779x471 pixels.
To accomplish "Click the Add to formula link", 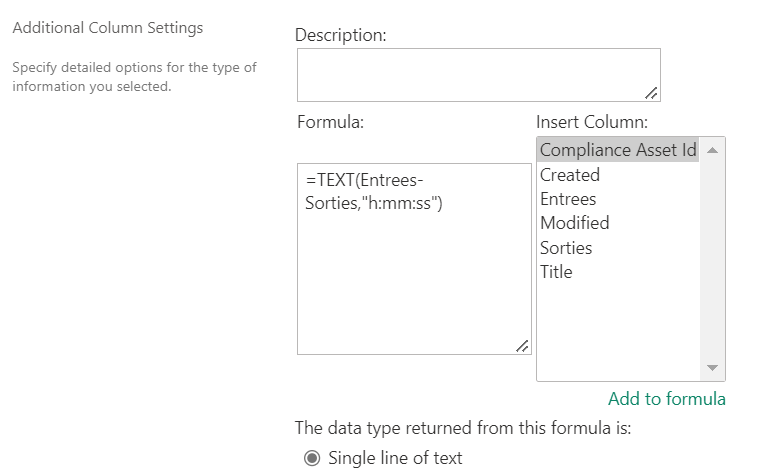I will (x=666, y=399).
